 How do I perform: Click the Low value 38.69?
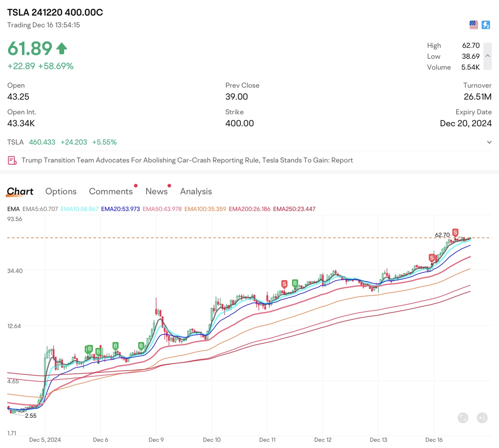471,56
